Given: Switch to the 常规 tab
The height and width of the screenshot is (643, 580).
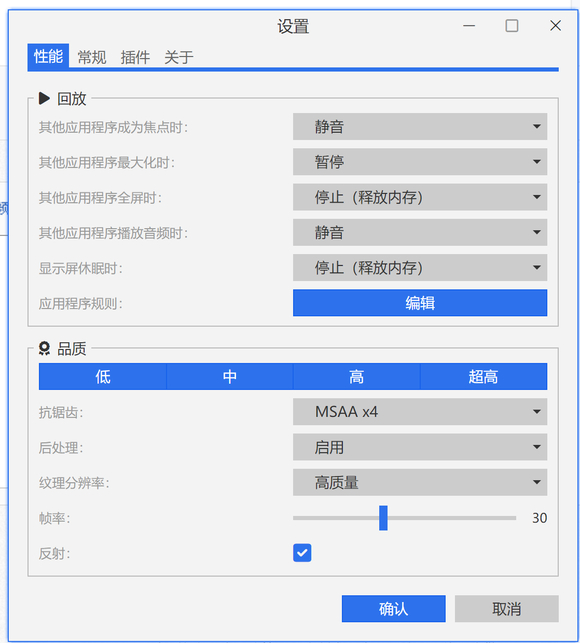Looking at the screenshot, I should click(92, 57).
